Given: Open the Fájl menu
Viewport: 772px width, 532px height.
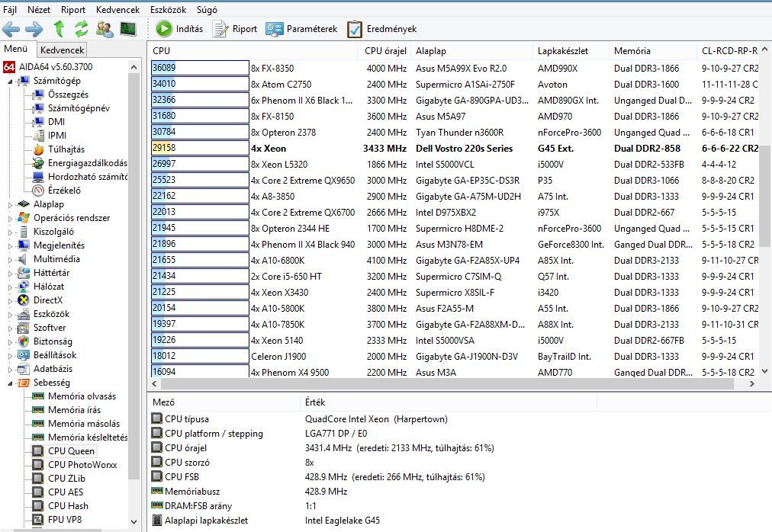Looking at the screenshot, I should coord(10,9).
